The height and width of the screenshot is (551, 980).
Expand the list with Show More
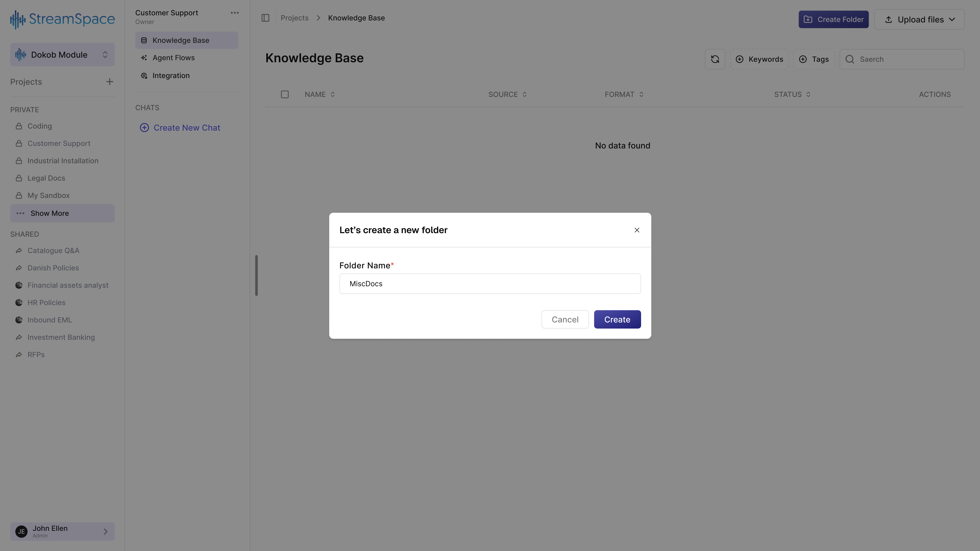click(x=62, y=213)
